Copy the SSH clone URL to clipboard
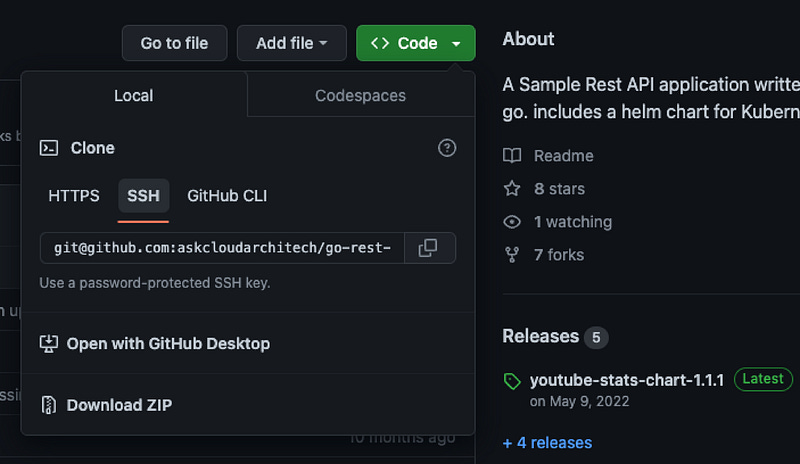Screen dimensions: 800x464 [x=430, y=248]
